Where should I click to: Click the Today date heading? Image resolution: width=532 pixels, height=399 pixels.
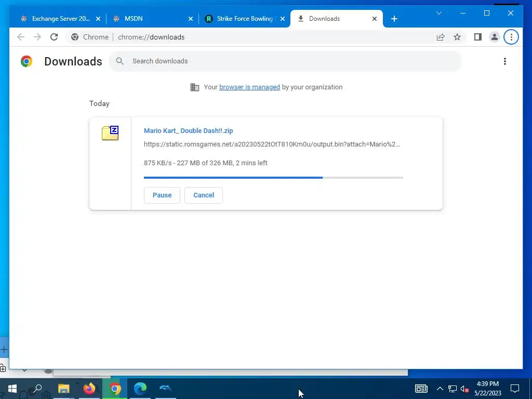[99, 103]
